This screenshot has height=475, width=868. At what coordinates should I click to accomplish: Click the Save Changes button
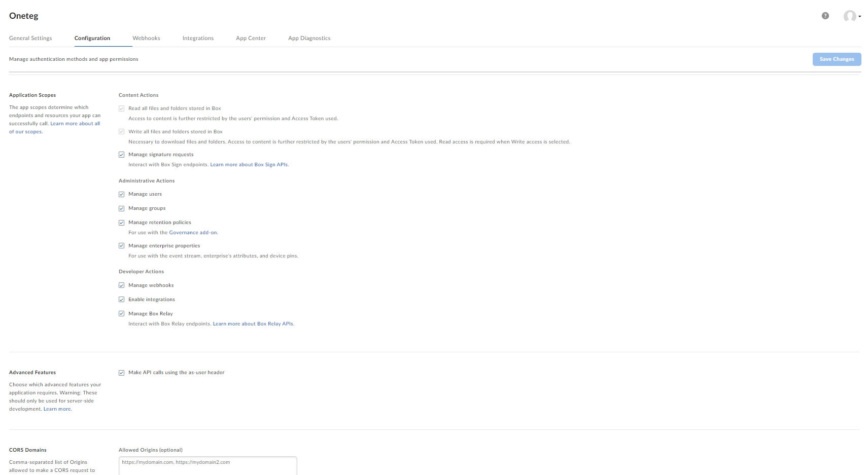tap(836, 59)
